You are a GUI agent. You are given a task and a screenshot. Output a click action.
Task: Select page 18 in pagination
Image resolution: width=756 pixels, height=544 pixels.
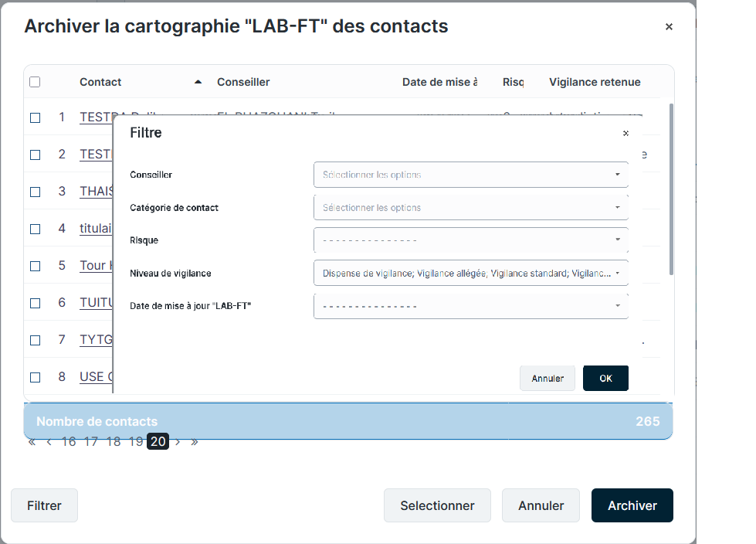(114, 442)
